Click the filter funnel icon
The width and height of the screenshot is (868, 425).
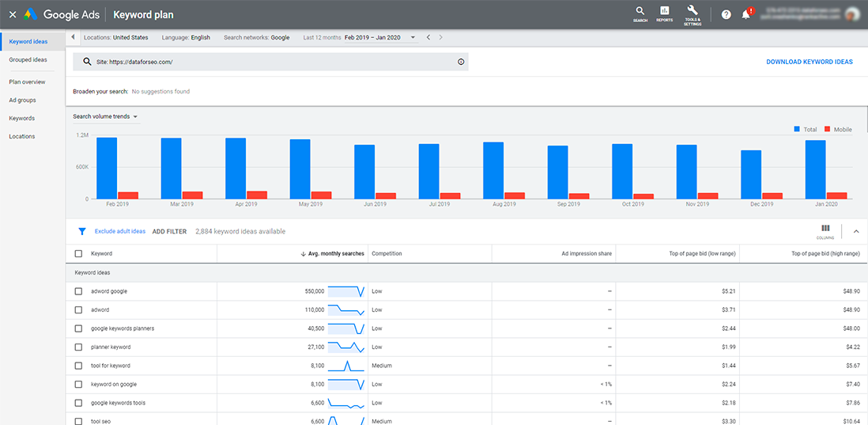[82, 231]
